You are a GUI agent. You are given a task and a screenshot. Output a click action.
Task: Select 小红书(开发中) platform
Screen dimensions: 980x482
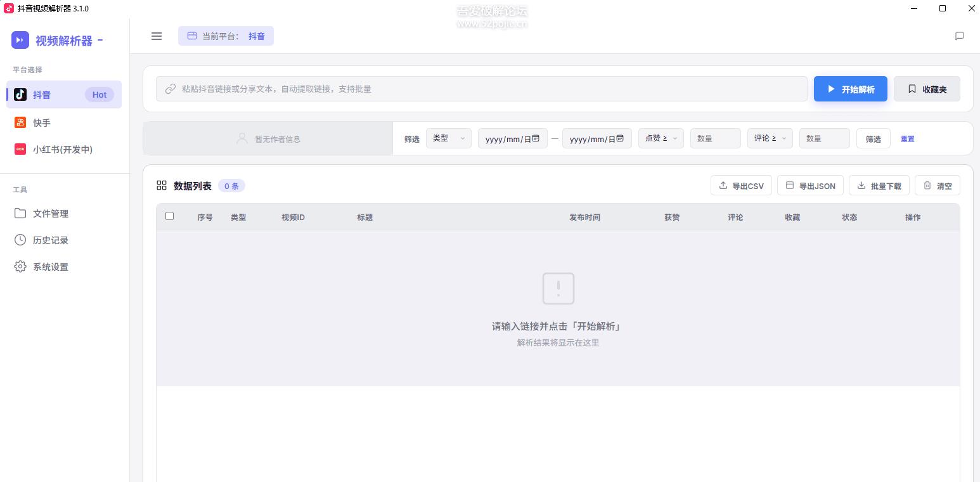pos(64,149)
